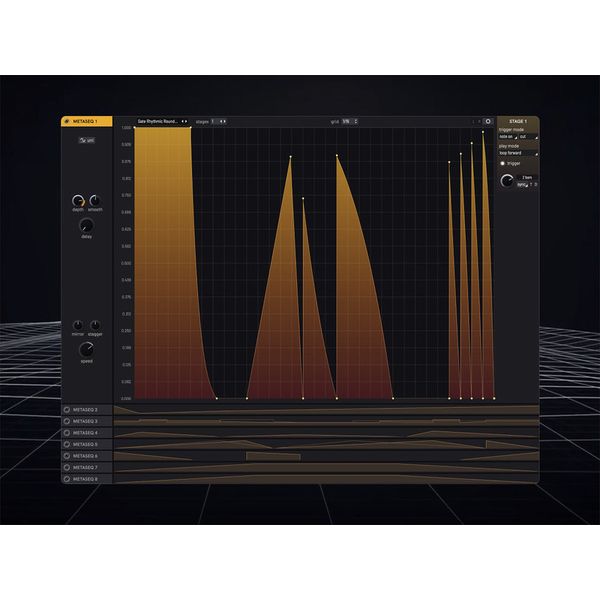Click the uni polarity button
The height and width of the screenshot is (600, 600).
86,140
